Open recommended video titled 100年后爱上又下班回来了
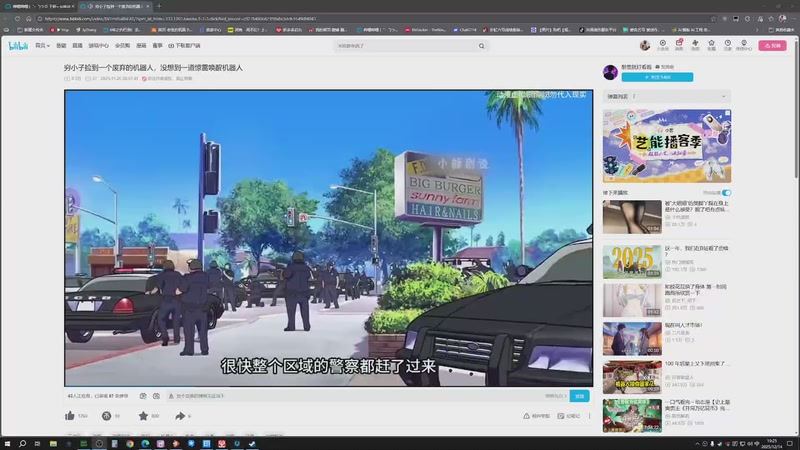 pos(697,364)
